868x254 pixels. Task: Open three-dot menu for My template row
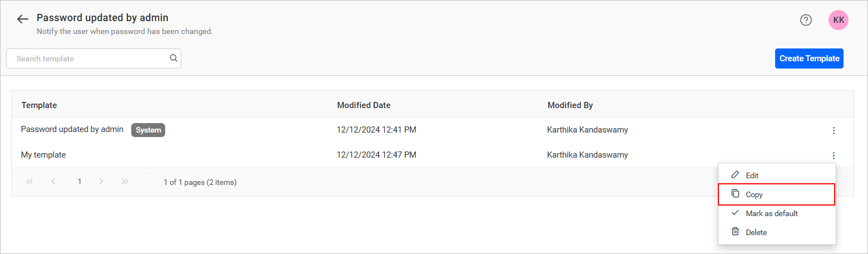tap(833, 155)
